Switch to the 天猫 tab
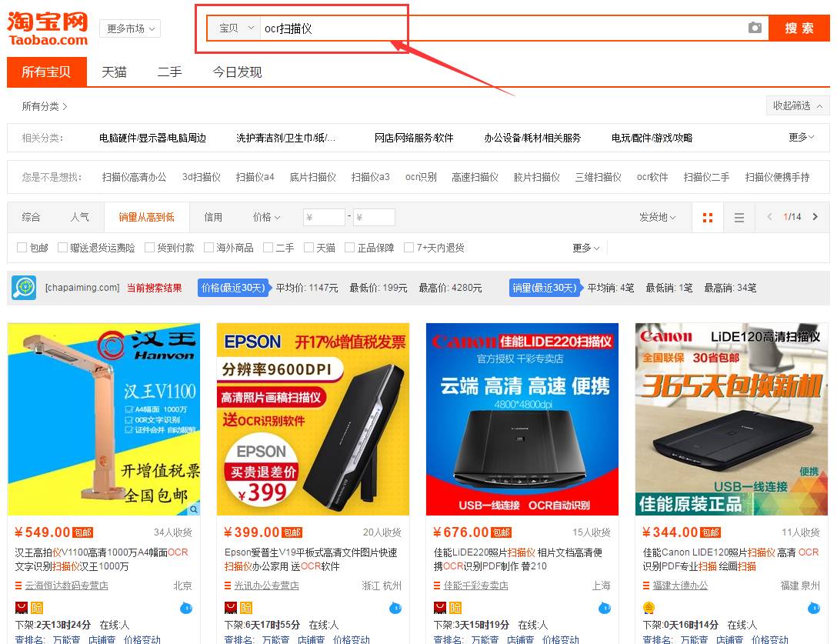 click(x=114, y=72)
